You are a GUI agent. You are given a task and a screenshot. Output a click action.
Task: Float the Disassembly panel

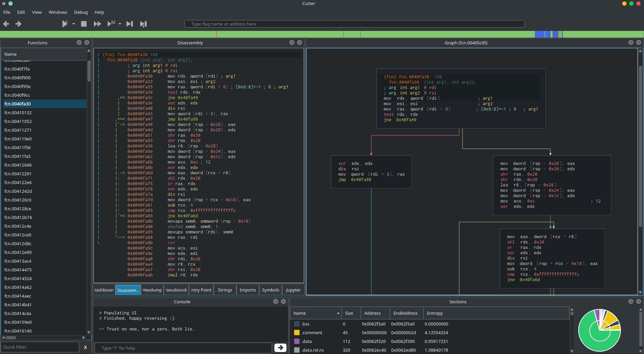tap(292, 42)
